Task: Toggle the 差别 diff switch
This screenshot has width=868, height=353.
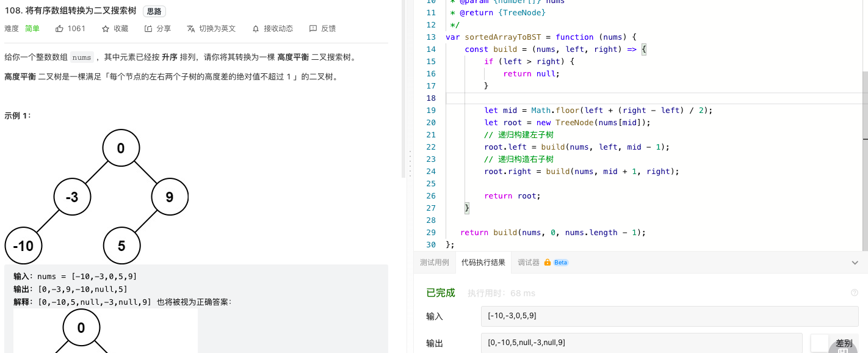Action: coord(819,343)
